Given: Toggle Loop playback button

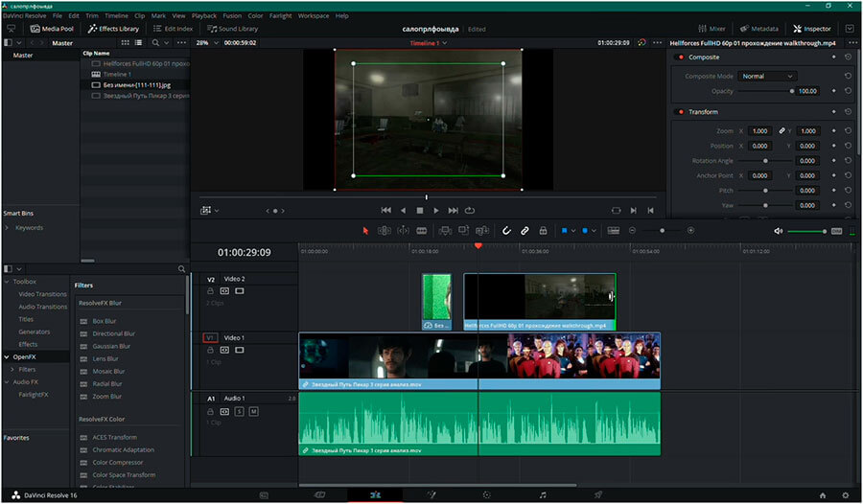Looking at the screenshot, I should point(470,210).
